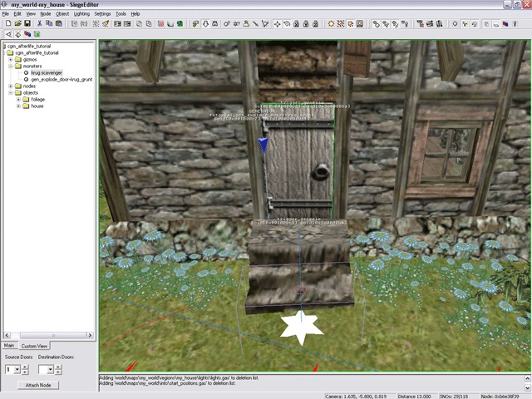The width and height of the screenshot is (532, 399).
Task: Switch to the Main tab
Action: [9, 346]
